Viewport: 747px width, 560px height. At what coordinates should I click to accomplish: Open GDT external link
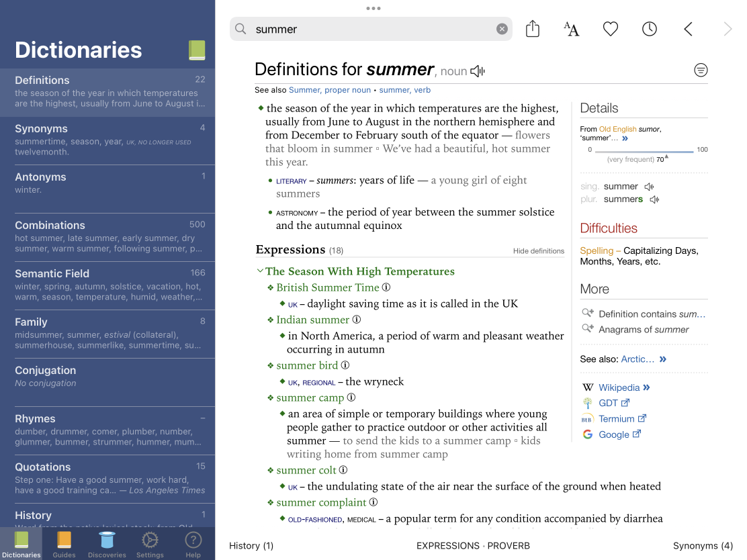point(613,403)
